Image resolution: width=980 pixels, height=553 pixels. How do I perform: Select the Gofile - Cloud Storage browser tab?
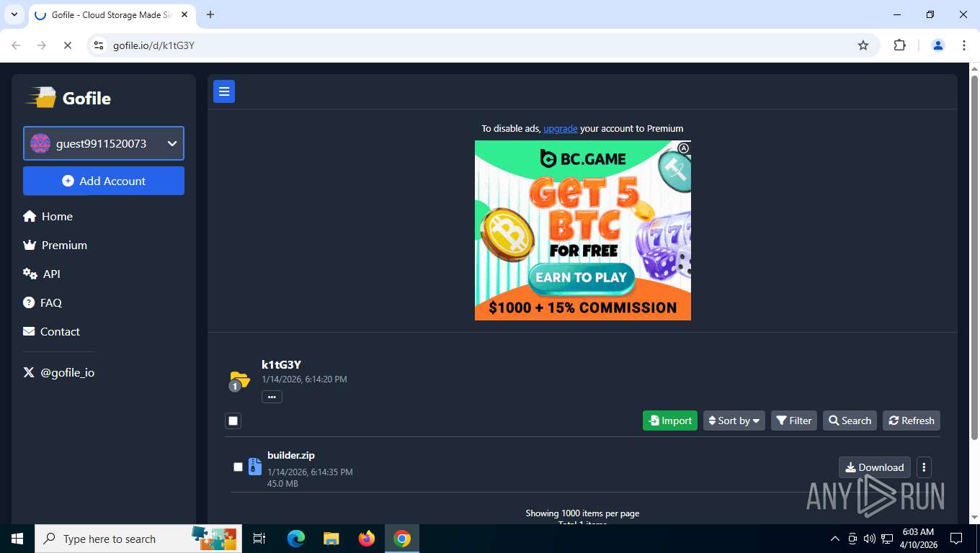pyautogui.click(x=112, y=14)
